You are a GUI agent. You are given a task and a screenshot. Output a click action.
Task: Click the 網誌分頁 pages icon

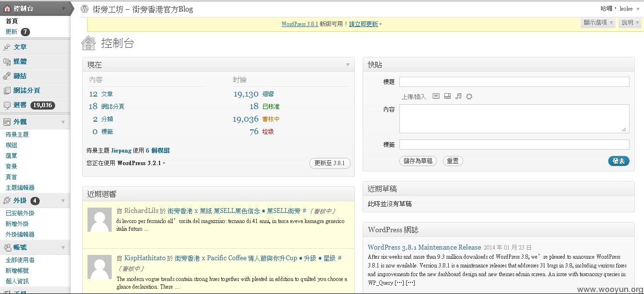(7, 90)
